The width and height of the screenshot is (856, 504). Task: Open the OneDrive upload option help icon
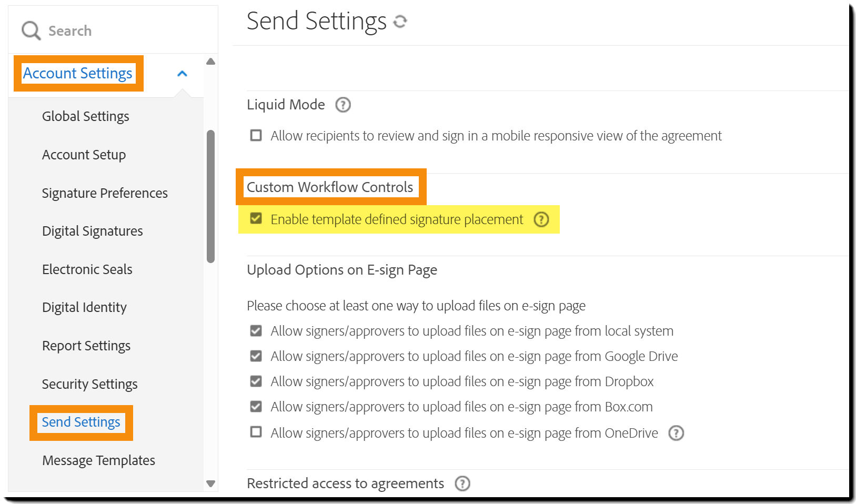(x=677, y=433)
